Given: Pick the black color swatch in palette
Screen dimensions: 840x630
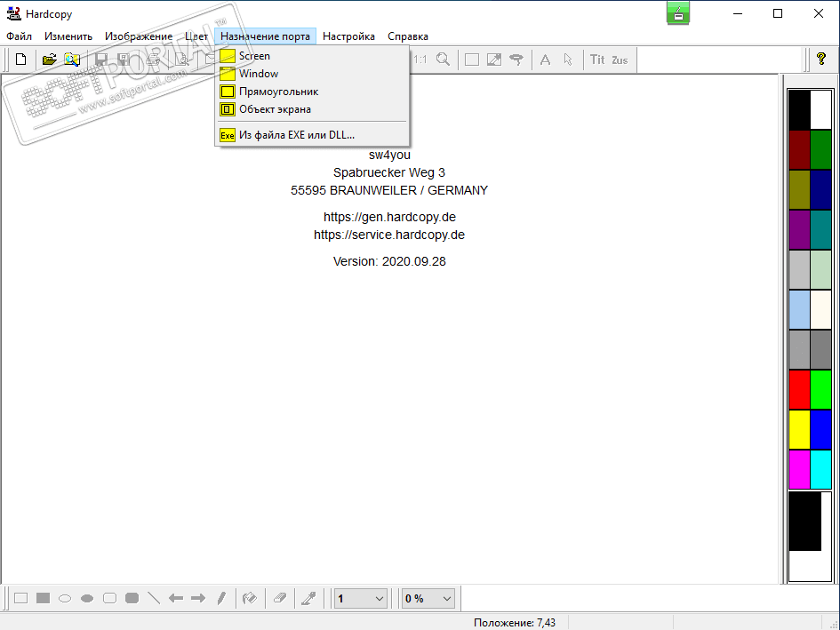Looking at the screenshot, I should [799, 110].
